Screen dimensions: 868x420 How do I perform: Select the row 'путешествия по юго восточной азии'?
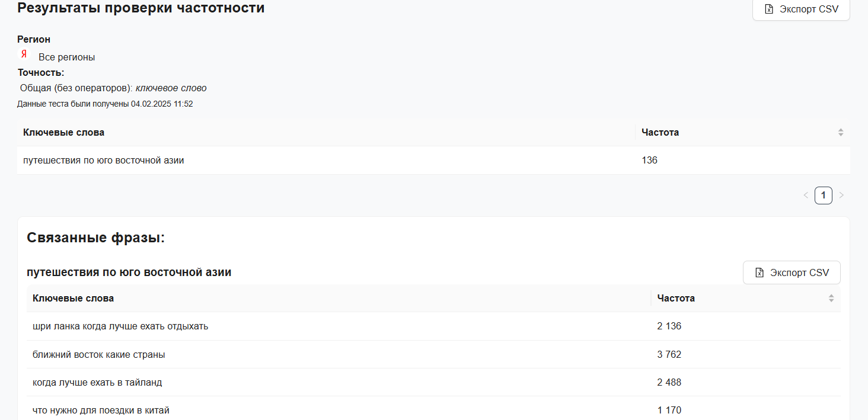click(103, 161)
